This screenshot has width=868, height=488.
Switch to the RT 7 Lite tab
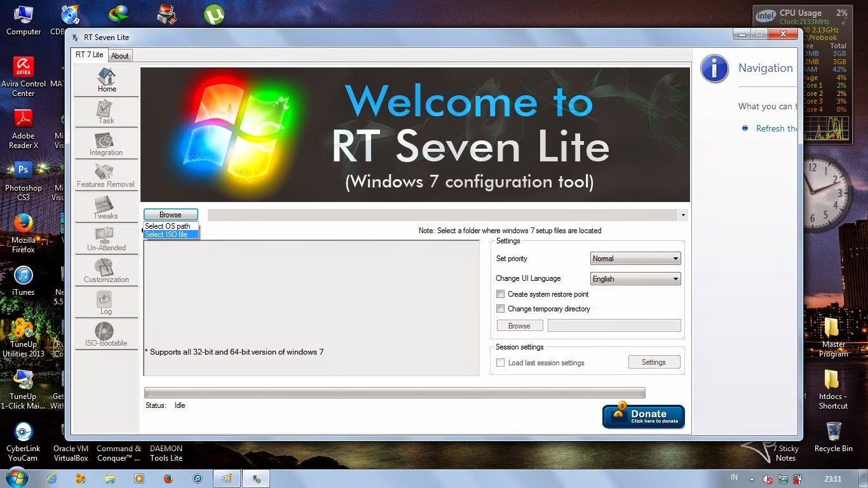[x=89, y=55]
